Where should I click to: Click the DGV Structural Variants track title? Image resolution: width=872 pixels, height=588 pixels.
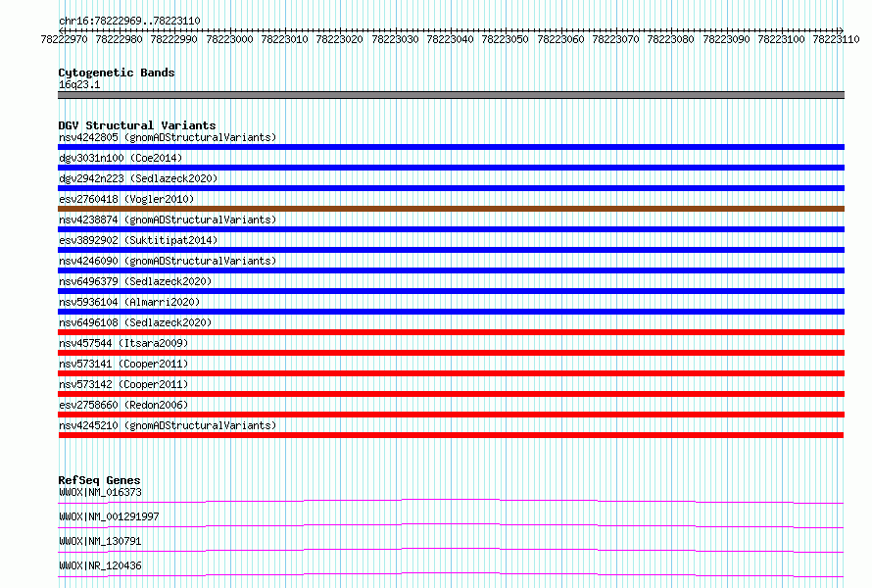point(137,125)
